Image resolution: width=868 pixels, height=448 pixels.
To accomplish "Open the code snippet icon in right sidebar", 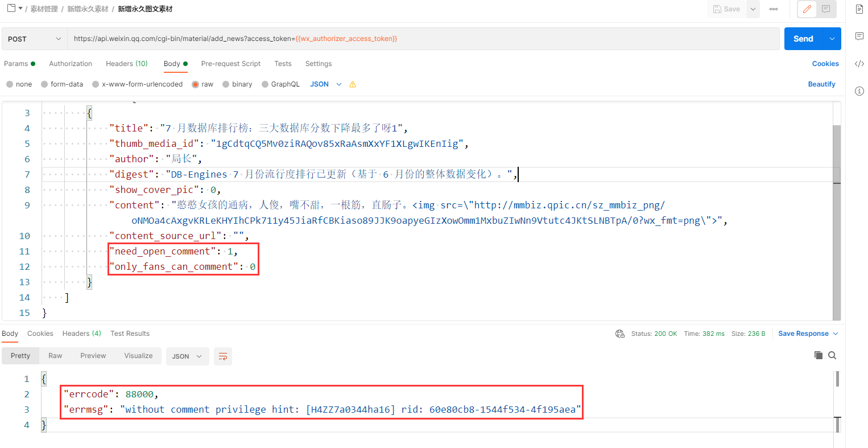I will [859, 64].
